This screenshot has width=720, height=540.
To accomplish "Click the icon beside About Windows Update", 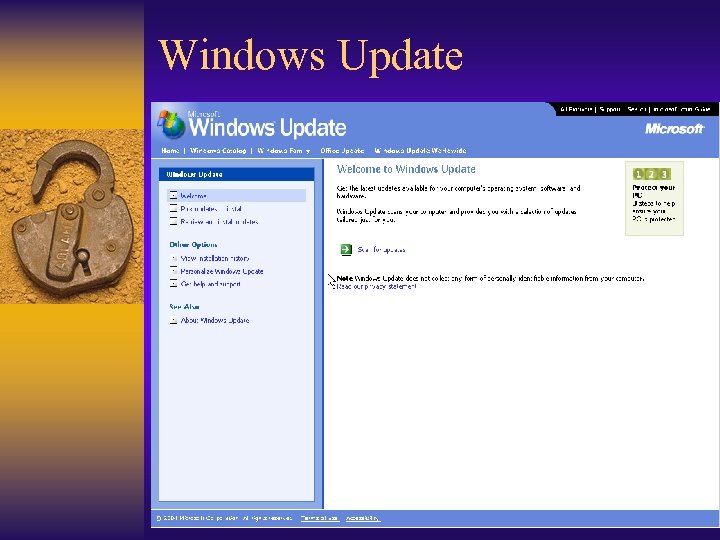I will pyautogui.click(x=173, y=320).
